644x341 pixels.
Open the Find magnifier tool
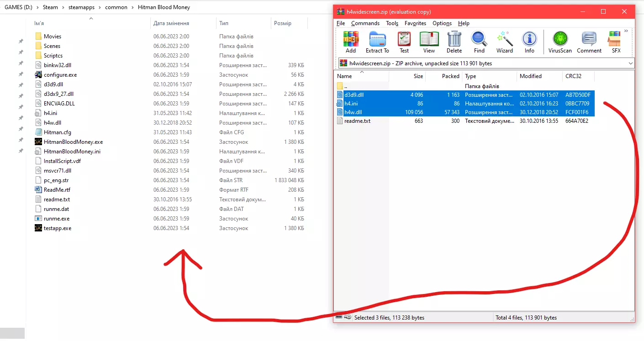click(479, 42)
